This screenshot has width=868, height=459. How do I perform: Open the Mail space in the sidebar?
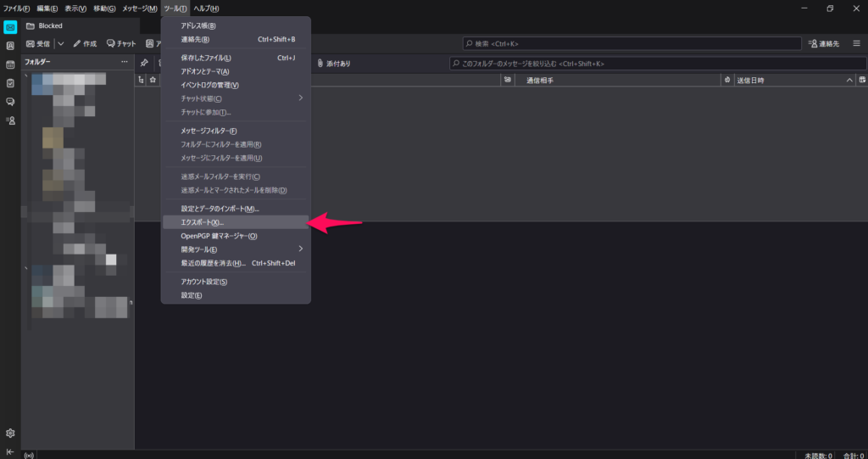10,26
